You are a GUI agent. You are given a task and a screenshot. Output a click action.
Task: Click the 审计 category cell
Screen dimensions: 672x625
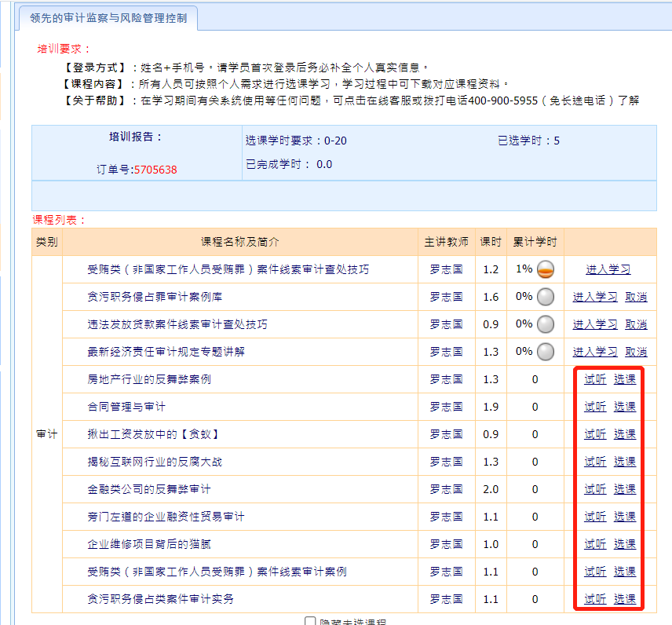click(x=47, y=434)
